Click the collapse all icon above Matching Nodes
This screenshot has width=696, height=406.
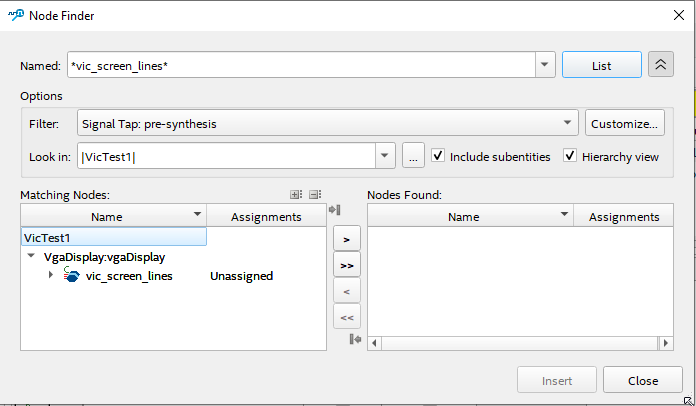pyautogui.click(x=315, y=195)
